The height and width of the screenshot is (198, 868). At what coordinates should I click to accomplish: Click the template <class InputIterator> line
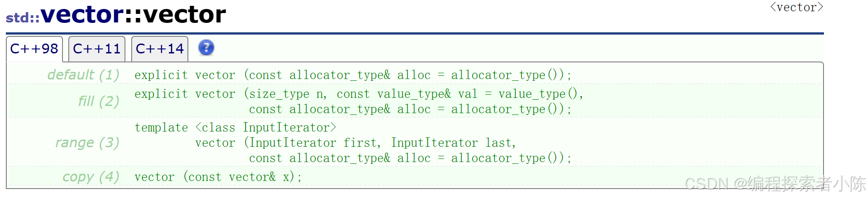235,128
